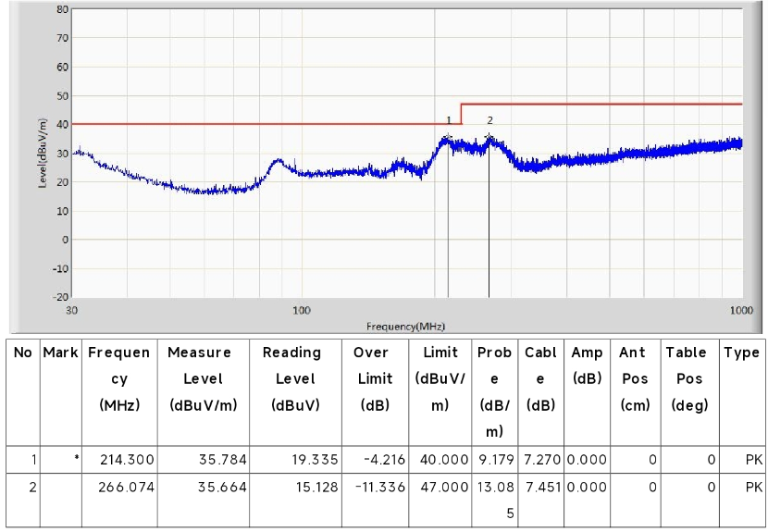This screenshot has width=768, height=532.
Task: Click the Level(dBuV/m) axis label
Action: [43, 153]
